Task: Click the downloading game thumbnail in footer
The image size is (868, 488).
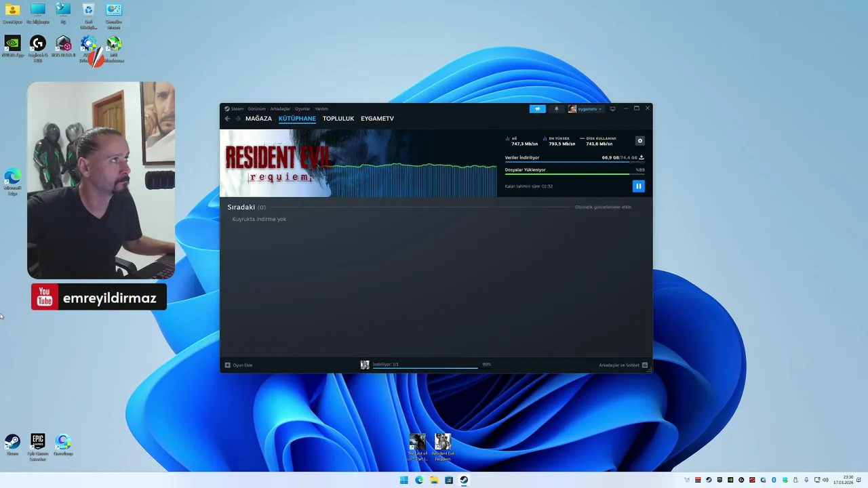Action: (x=365, y=365)
